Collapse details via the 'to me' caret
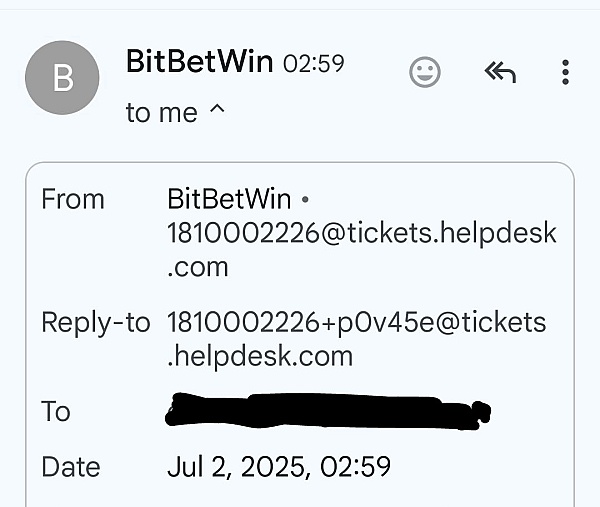 [217, 110]
